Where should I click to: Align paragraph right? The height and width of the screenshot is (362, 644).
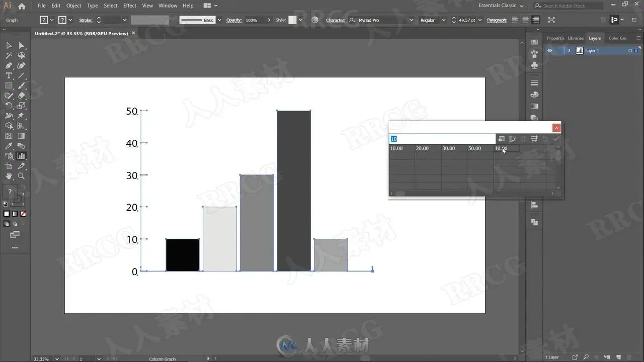click(536, 20)
